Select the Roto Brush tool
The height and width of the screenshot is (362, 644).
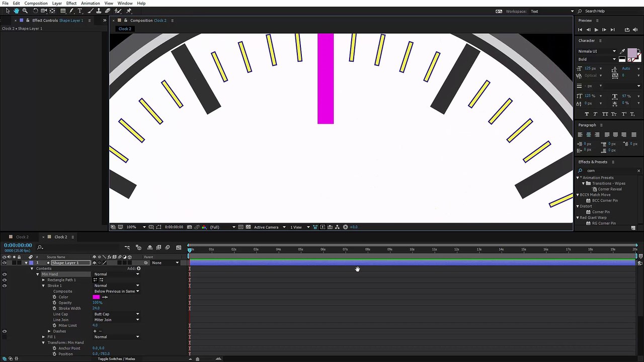pos(118,11)
